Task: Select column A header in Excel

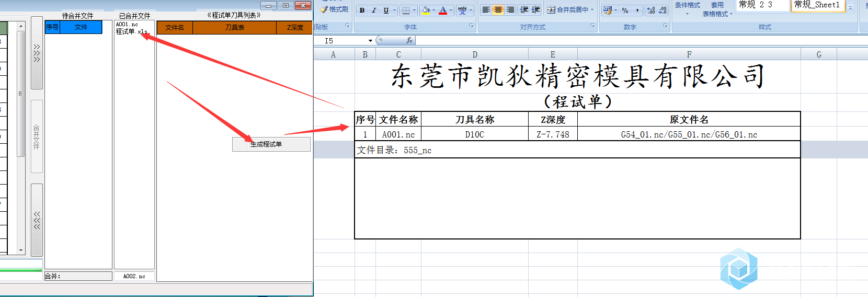Action: [x=333, y=54]
